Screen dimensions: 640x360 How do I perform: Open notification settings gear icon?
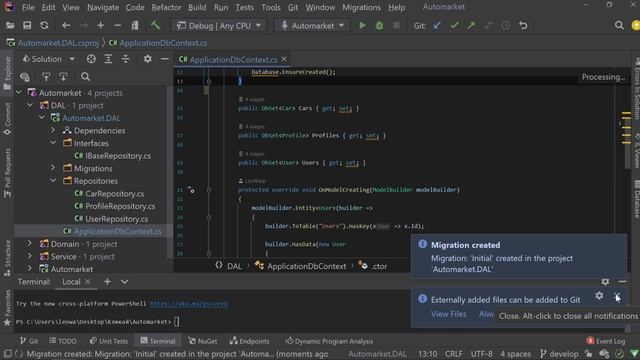click(x=599, y=296)
